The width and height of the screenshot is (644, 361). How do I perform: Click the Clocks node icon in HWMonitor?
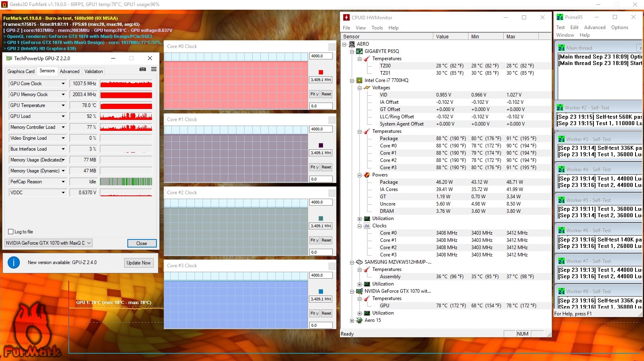click(367, 226)
